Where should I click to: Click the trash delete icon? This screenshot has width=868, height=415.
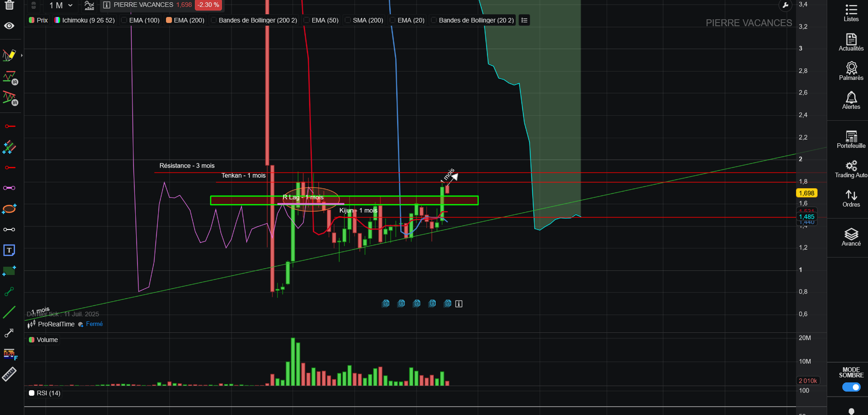[x=9, y=5]
